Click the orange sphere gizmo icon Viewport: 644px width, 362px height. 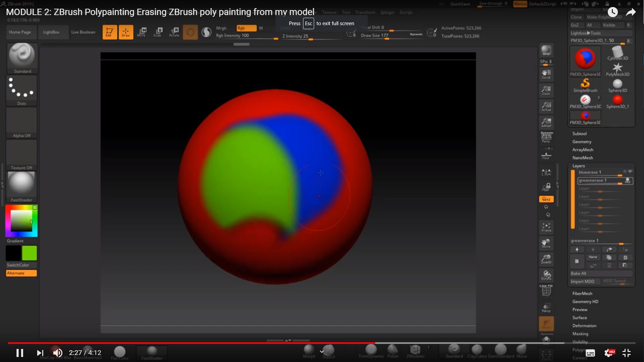[190, 32]
